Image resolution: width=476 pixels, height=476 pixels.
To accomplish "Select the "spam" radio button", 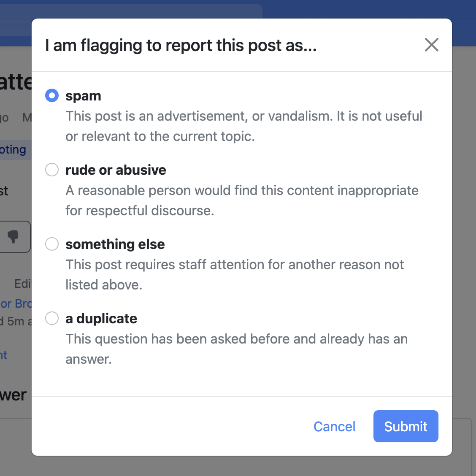I will click(51, 95).
